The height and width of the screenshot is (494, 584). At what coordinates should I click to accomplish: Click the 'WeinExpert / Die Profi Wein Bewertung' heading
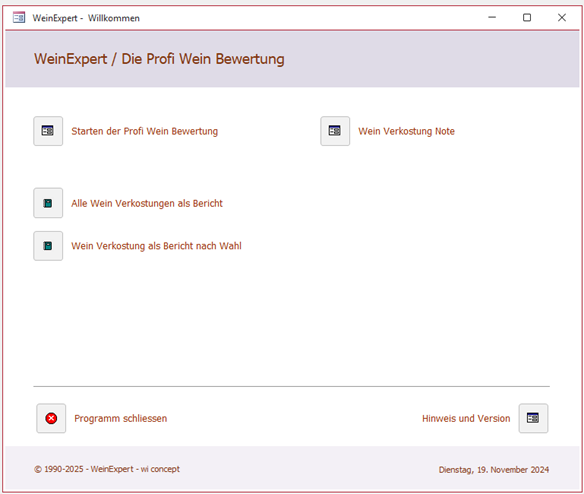pos(159,59)
